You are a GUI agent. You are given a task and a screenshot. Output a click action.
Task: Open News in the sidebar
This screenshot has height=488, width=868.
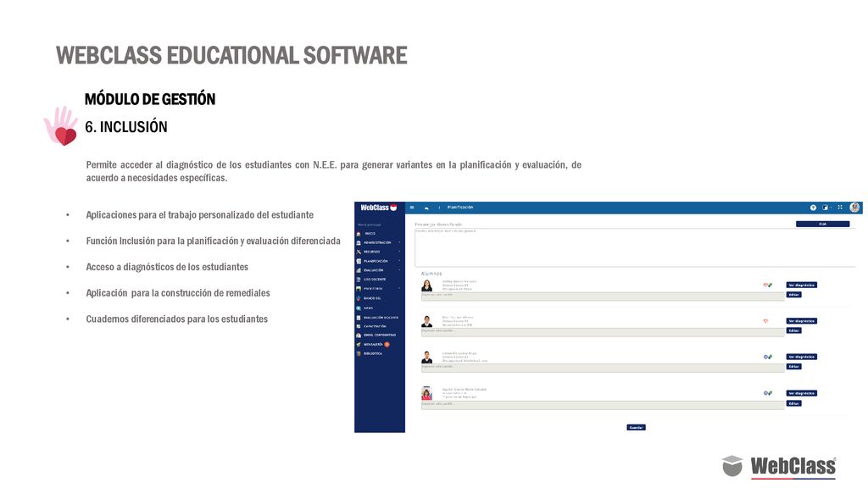tap(368, 308)
